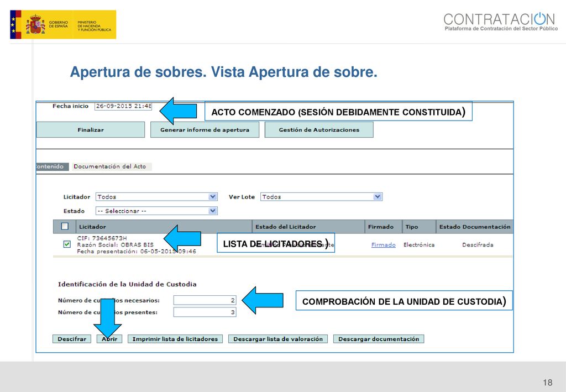Click the Gobierno de España logo
The height and width of the screenshot is (392, 566).
coord(63,24)
